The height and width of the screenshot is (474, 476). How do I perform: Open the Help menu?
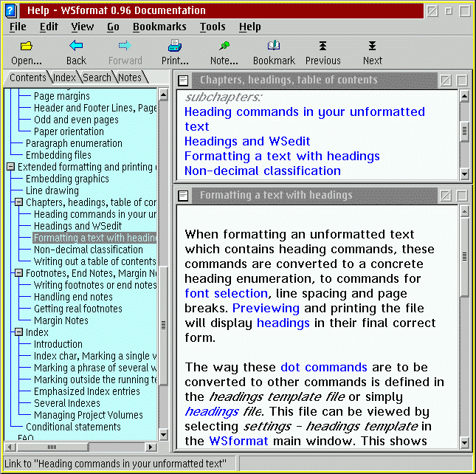pyautogui.click(x=250, y=27)
